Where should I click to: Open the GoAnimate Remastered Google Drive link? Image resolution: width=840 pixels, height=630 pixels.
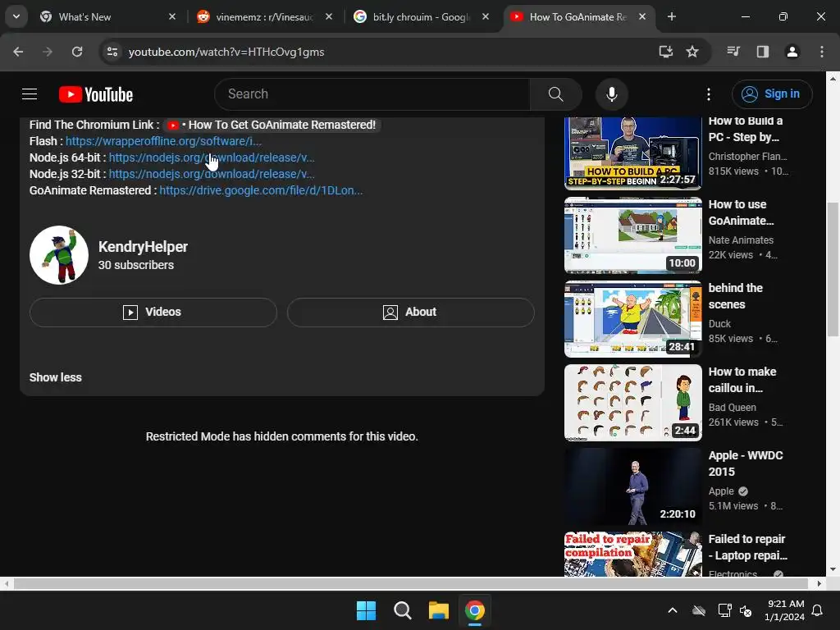261,190
